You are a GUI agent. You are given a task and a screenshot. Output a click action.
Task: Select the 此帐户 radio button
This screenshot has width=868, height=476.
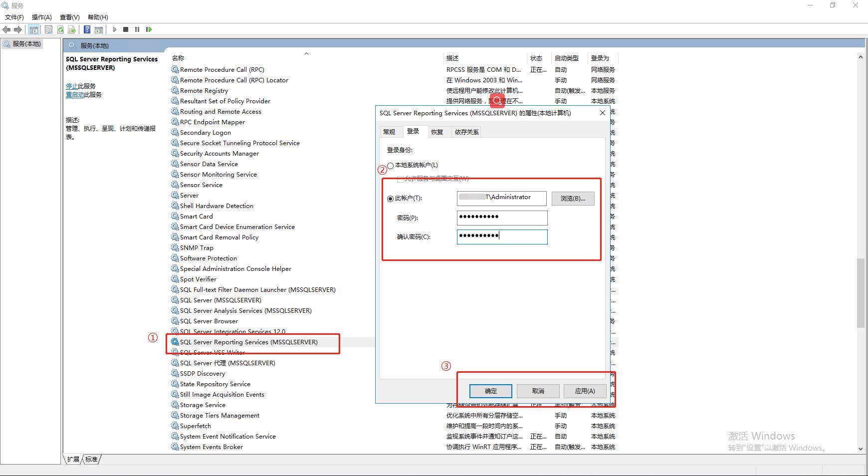(390, 198)
